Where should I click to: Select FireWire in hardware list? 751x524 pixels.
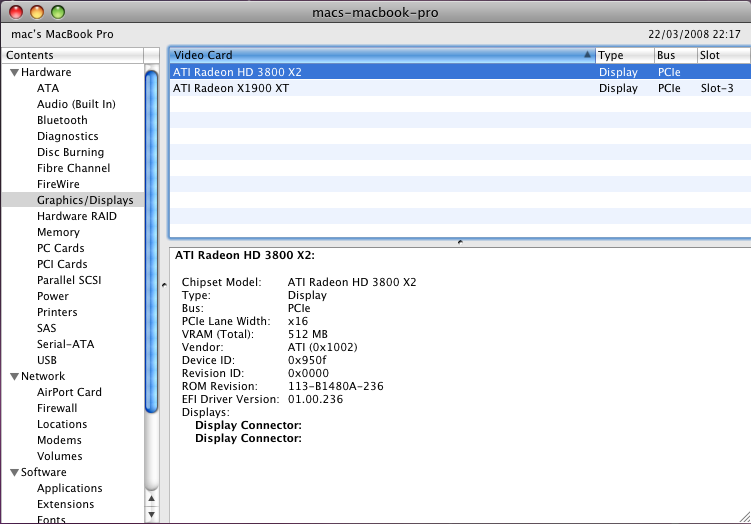click(x=58, y=184)
